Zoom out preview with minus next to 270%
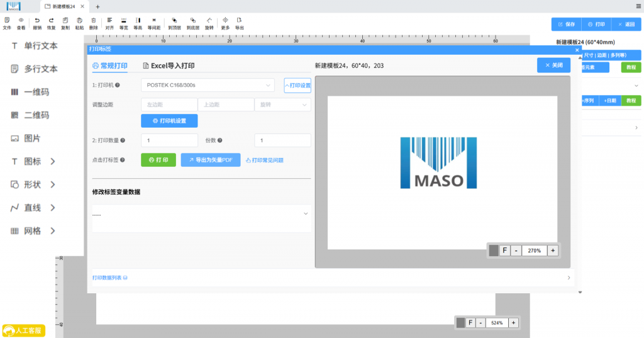644x338 pixels. coord(516,251)
